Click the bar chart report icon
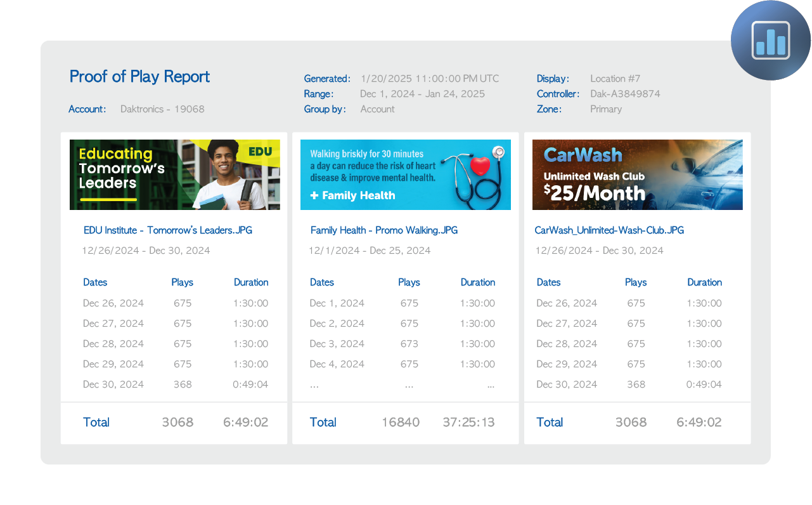 (x=771, y=41)
